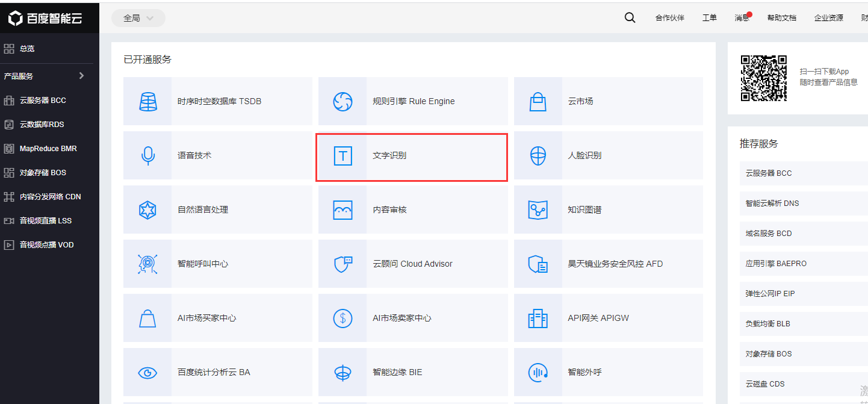Viewport: 868px width, 404px height.
Task: Click the app download QR code
Action: tap(764, 78)
